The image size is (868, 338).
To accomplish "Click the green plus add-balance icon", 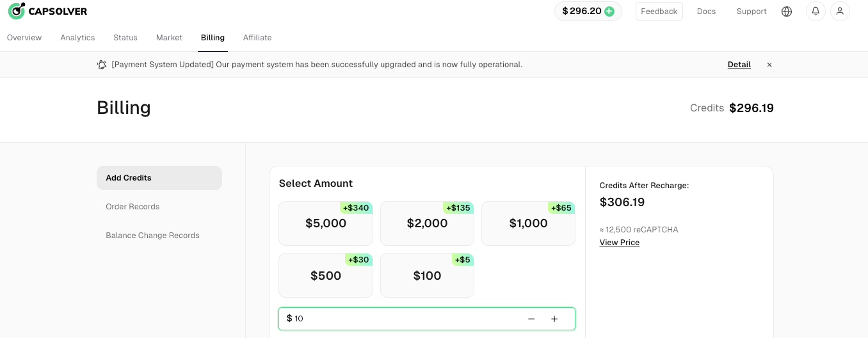I will tap(609, 11).
